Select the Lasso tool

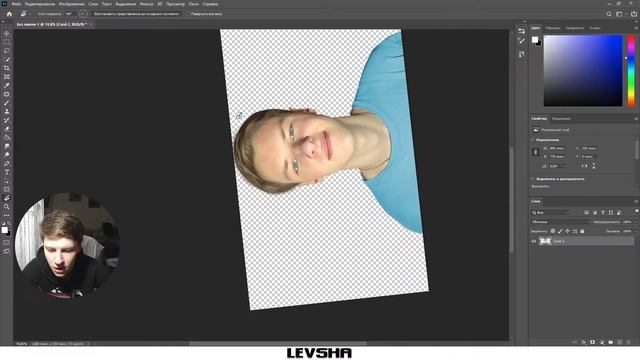(7, 51)
